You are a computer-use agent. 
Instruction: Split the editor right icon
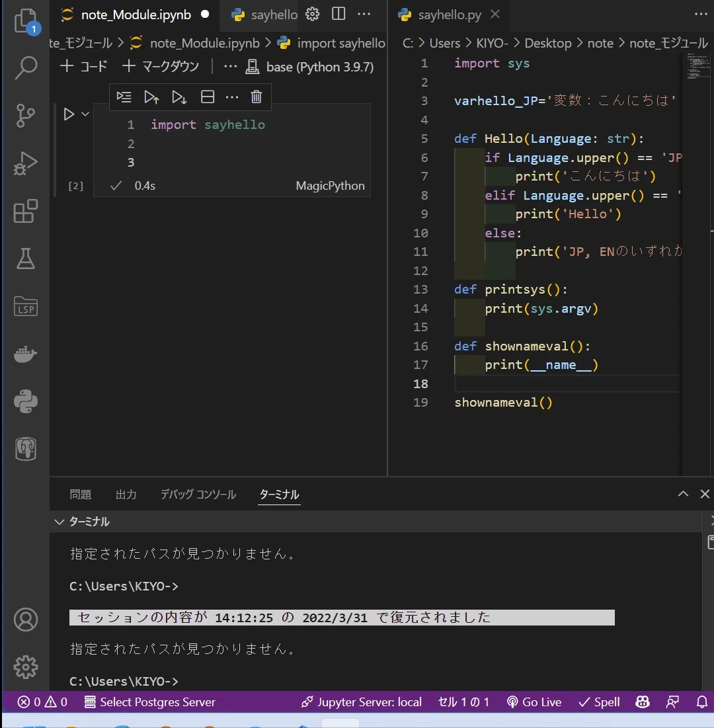pyautogui.click(x=339, y=15)
